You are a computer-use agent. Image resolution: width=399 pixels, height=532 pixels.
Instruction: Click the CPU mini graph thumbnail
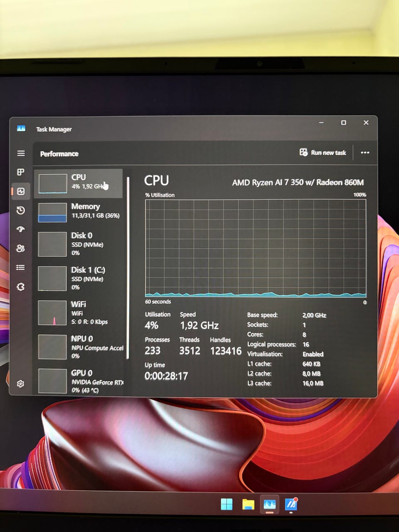click(x=53, y=184)
